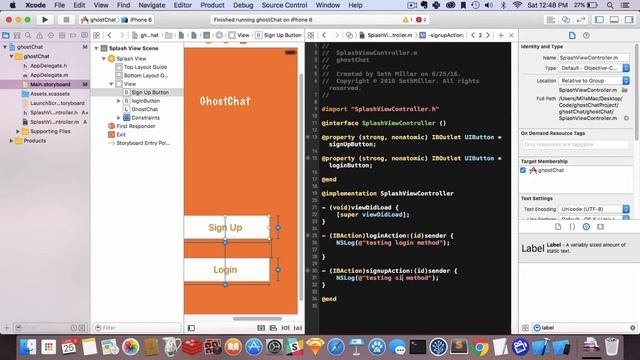The image size is (640, 360).
Task: Open the find navigator magnifier icon
Action: pyautogui.click(x=28, y=36)
